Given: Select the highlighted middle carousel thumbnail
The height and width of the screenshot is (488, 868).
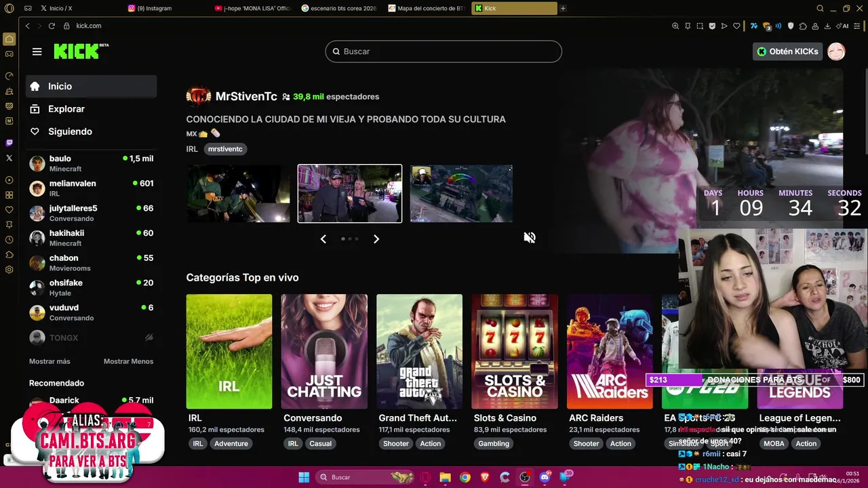Looking at the screenshot, I should click(350, 193).
